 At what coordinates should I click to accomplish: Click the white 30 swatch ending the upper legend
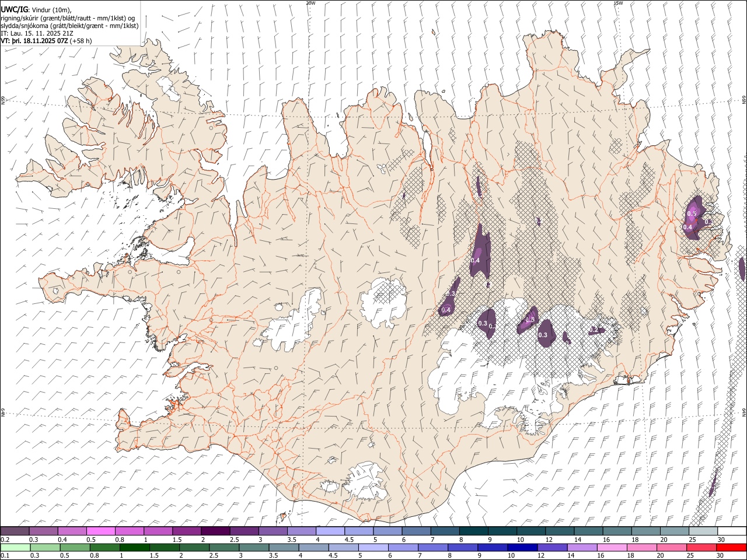(x=732, y=531)
